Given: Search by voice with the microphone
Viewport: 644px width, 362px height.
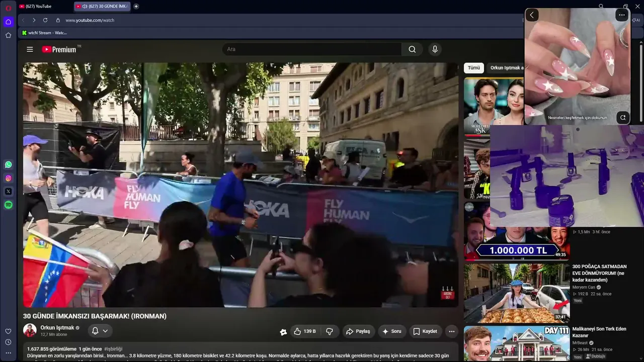Looking at the screenshot, I should [x=435, y=49].
